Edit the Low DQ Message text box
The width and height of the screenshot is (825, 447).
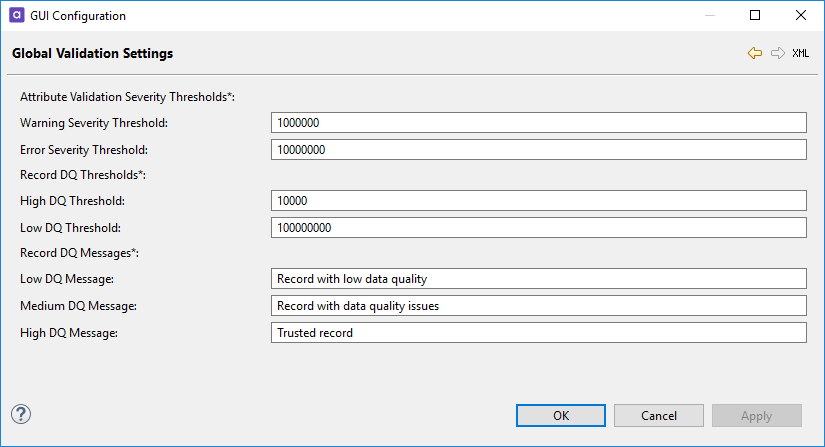coord(538,279)
